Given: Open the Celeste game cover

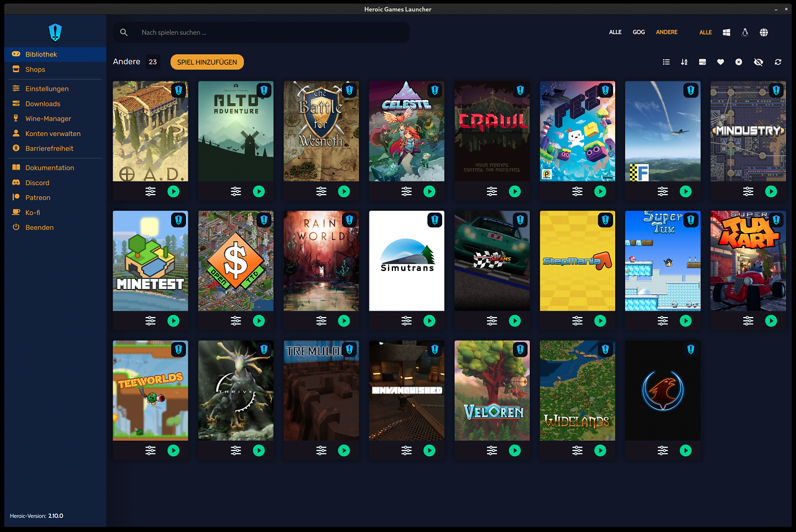Looking at the screenshot, I should coord(407,131).
